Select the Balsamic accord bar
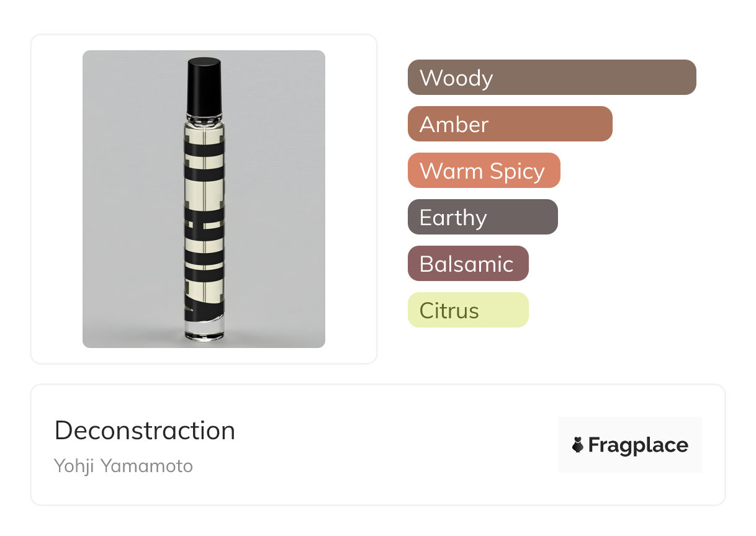This screenshot has width=756, height=536. (x=467, y=264)
